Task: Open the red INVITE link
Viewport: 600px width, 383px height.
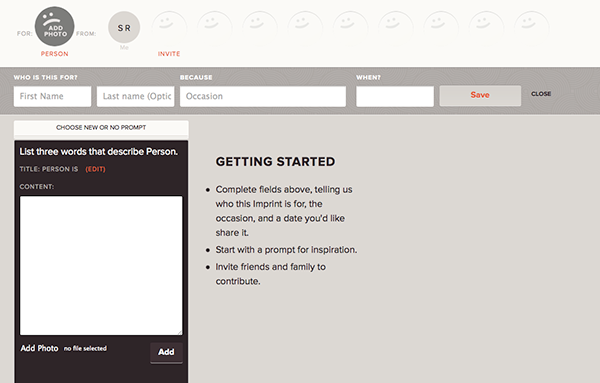Action: coord(169,54)
